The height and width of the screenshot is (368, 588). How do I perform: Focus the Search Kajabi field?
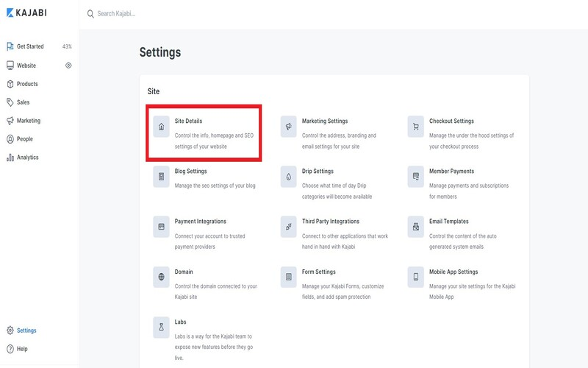coord(116,13)
